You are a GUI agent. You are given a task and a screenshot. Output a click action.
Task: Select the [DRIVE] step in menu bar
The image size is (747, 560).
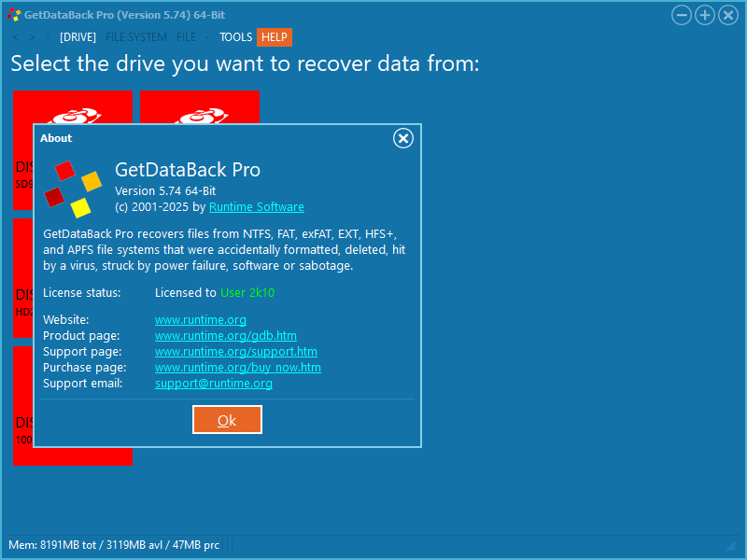point(78,37)
